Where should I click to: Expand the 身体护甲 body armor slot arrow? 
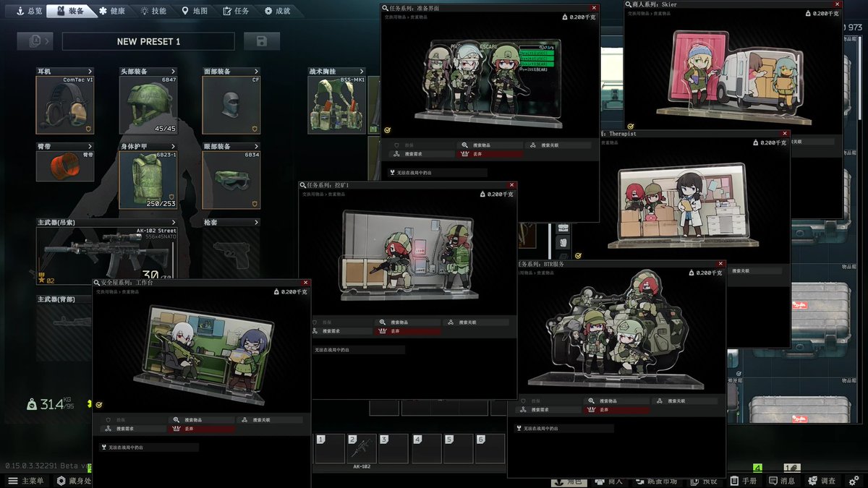pyautogui.click(x=174, y=146)
